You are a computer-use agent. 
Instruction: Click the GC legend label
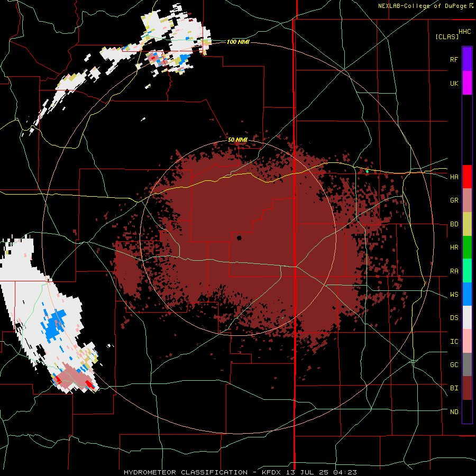pos(454,365)
